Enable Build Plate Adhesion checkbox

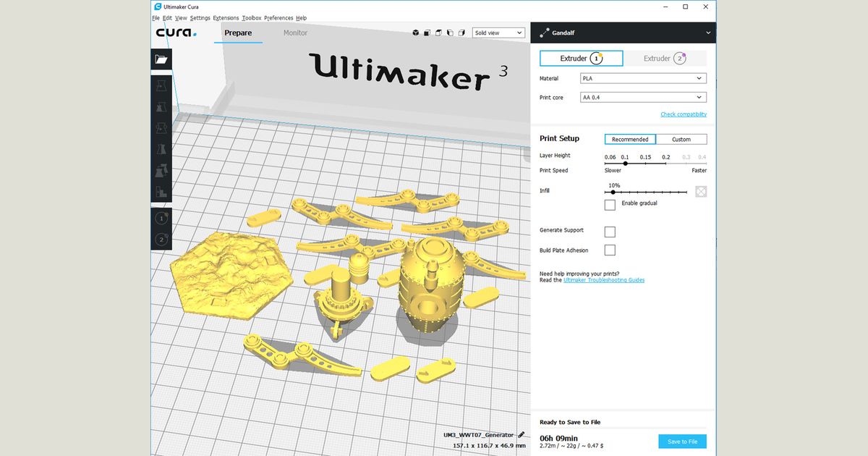[x=610, y=250]
